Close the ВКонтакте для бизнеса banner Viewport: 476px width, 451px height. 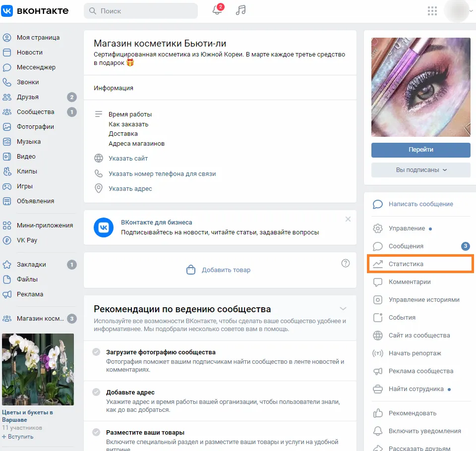pos(348,219)
